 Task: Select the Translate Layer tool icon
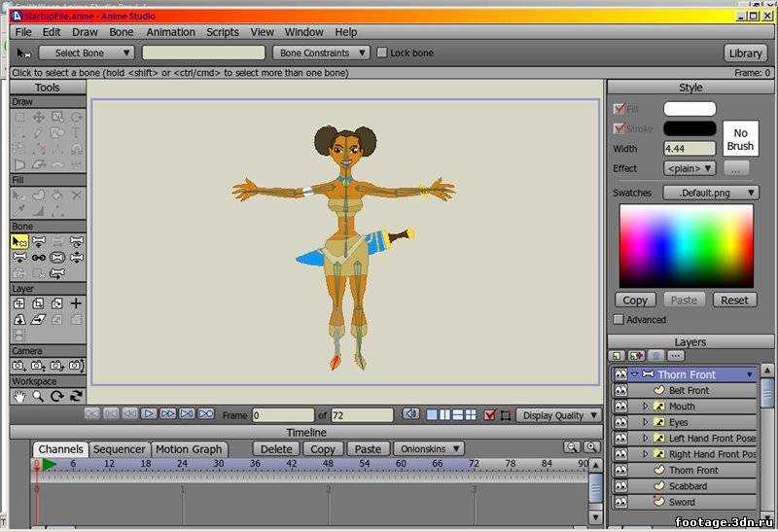[x=19, y=303]
